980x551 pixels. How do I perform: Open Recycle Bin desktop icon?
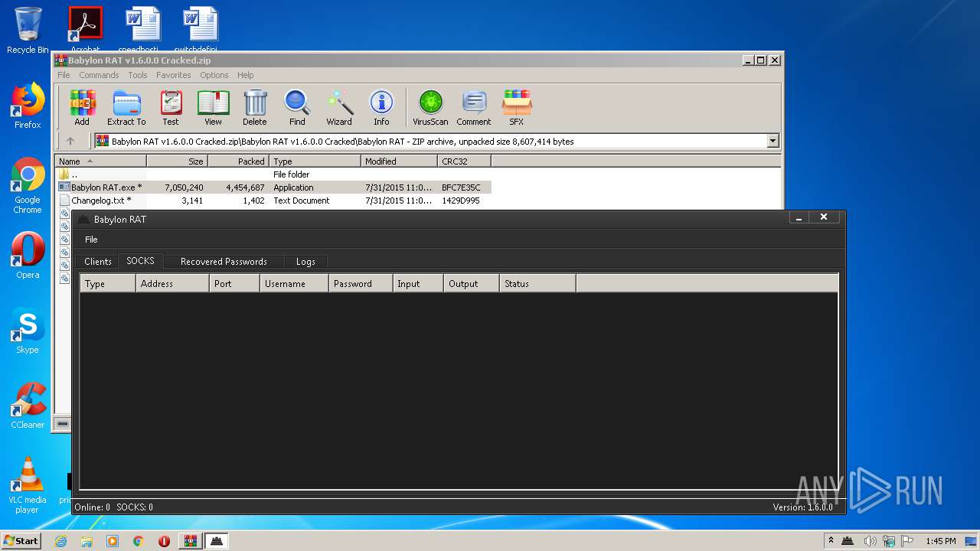coord(28,31)
